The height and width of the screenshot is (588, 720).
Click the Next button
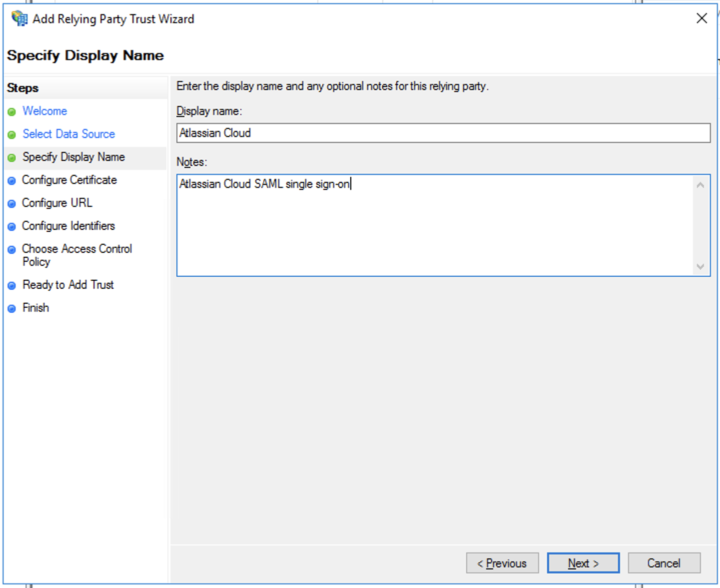click(x=583, y=563)
